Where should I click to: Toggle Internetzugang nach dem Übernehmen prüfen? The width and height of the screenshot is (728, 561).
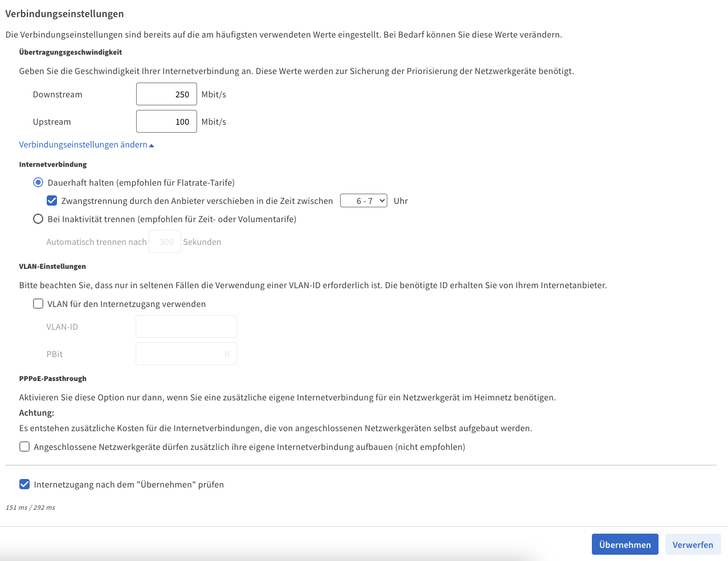coord(24,485)
